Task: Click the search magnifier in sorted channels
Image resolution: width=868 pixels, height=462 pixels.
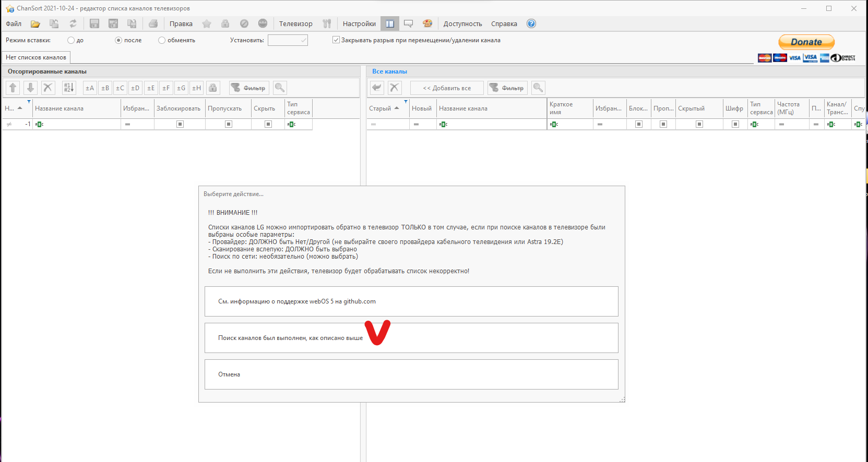Action: pyautogui.click(x=280, y=88)
